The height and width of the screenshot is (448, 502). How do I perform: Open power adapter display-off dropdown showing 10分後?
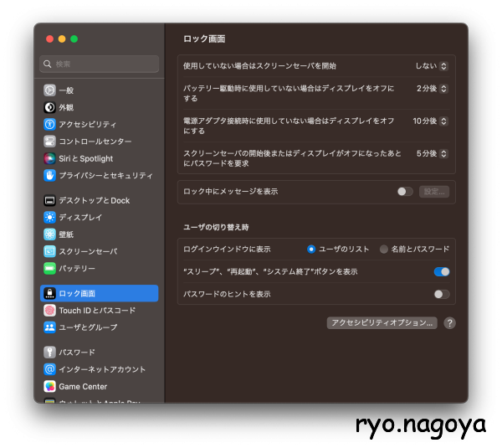tap(431, 121)
